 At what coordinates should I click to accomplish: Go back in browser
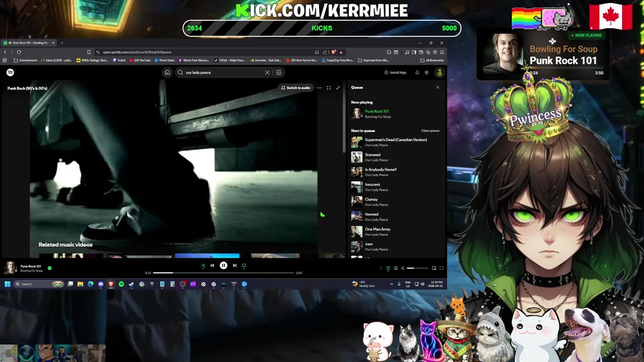[5, 52]
